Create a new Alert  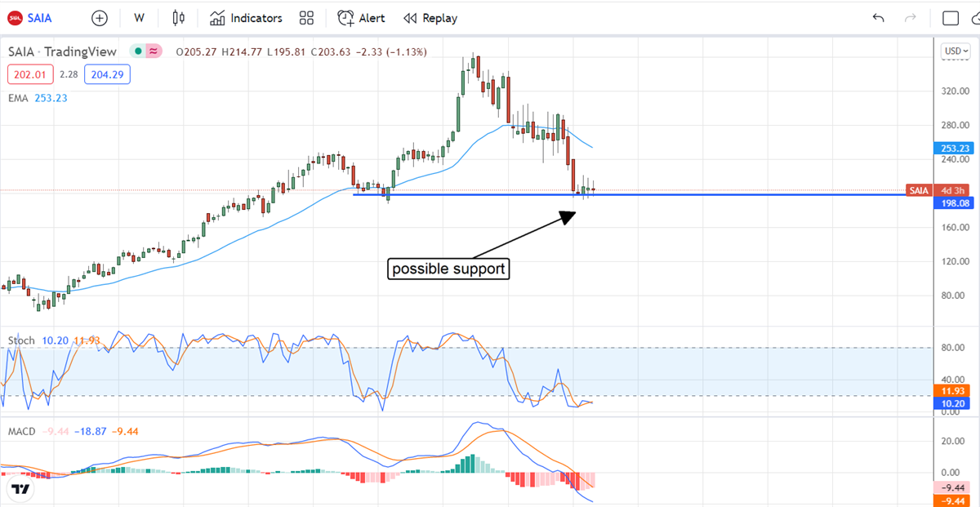[361, 18]
